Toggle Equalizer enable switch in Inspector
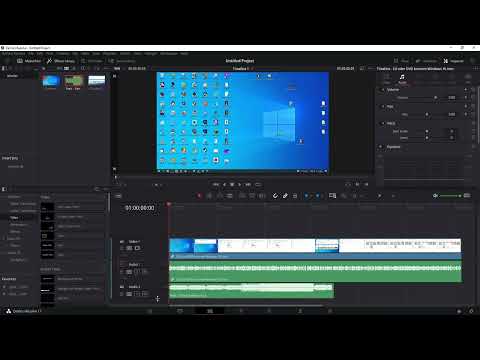This screenshot has height=360, width=480. coord(381,147)
